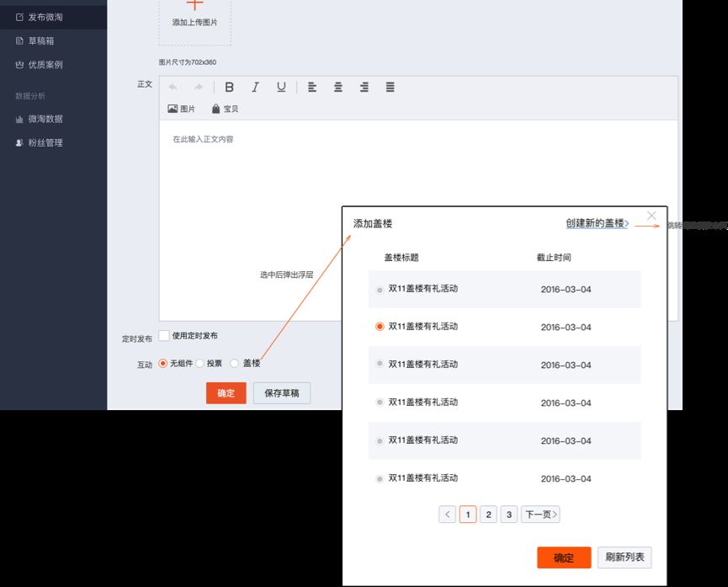Go to page 2 of the list
Image resolution: width=728 pixels, height=587 pixels.
488,515
